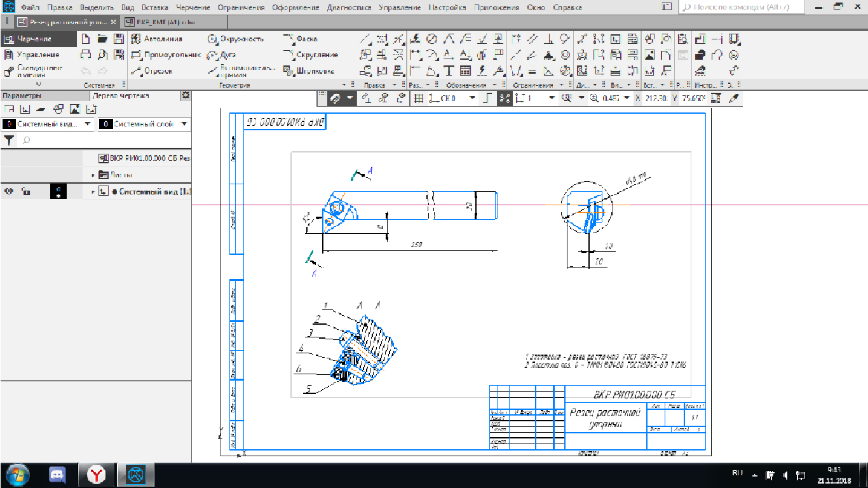
Task: Toggle the grid display button
Action: [418, 98]
